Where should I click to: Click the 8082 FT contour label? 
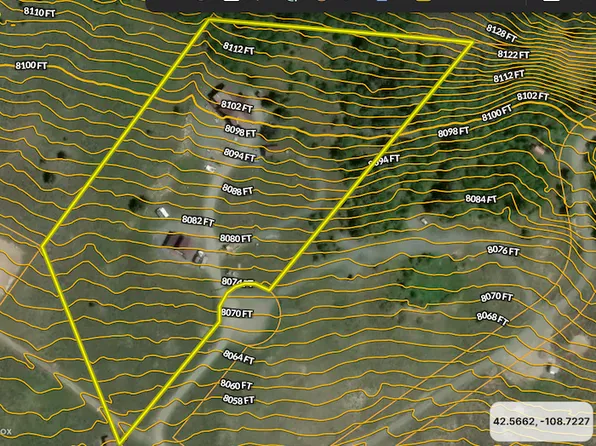pos(198,221)
